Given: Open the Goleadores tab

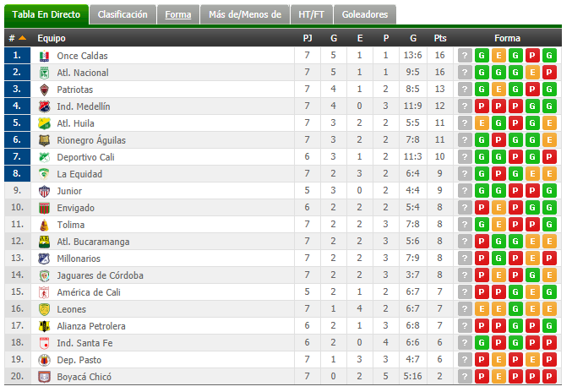Looking at the screenshot, I should click(365, 14).
